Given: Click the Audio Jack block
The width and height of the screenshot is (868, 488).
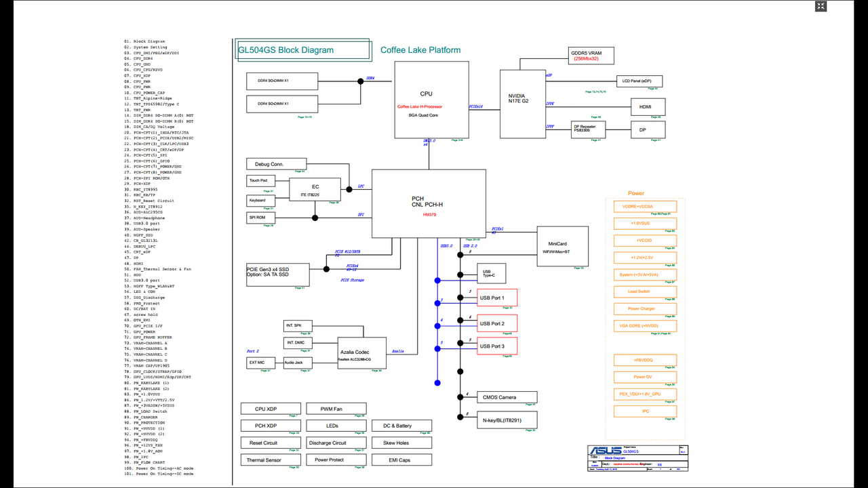Looking at the screenshot, I should (x=297, y=363).
